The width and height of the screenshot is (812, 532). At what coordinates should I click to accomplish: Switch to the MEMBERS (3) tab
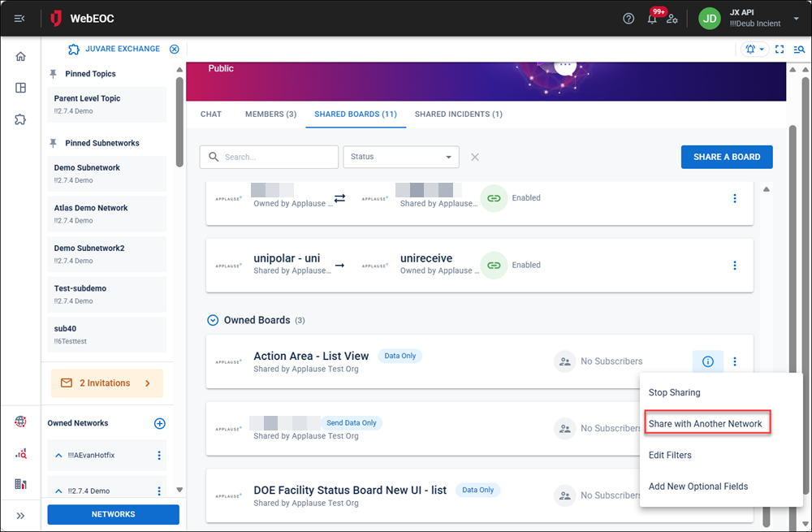(x=271, y=114)
